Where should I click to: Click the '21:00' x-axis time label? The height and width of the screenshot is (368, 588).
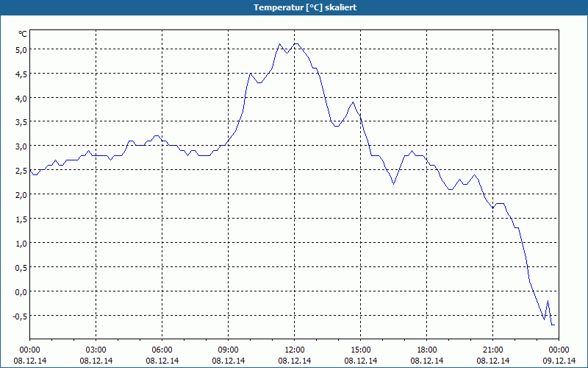click(492, 350)
